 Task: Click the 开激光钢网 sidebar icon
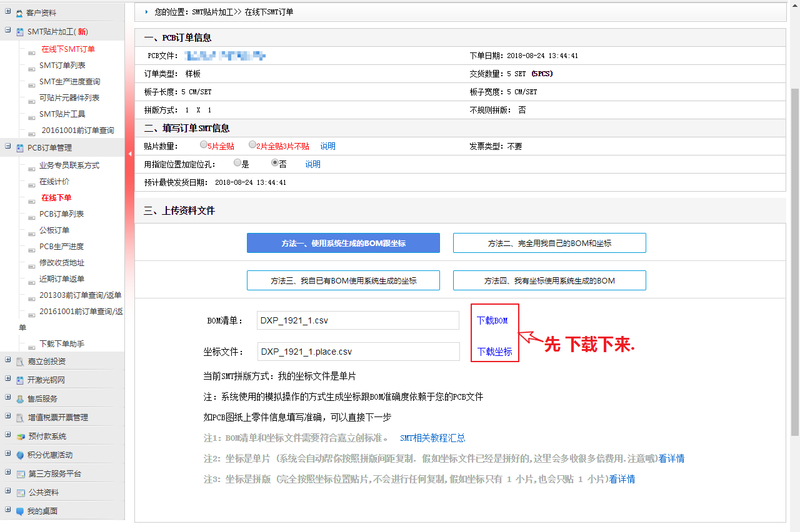[x=21, y=380]
